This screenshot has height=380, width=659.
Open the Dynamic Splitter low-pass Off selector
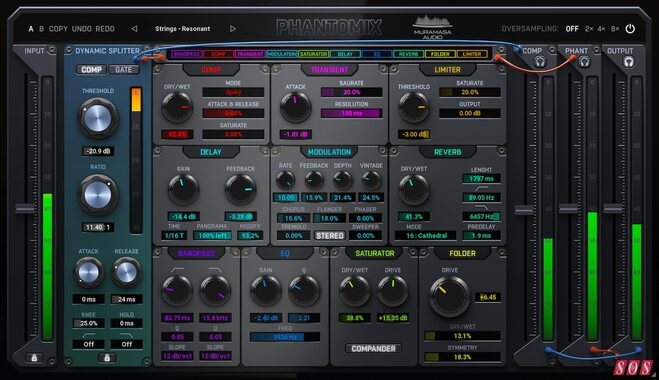[127, 344]
